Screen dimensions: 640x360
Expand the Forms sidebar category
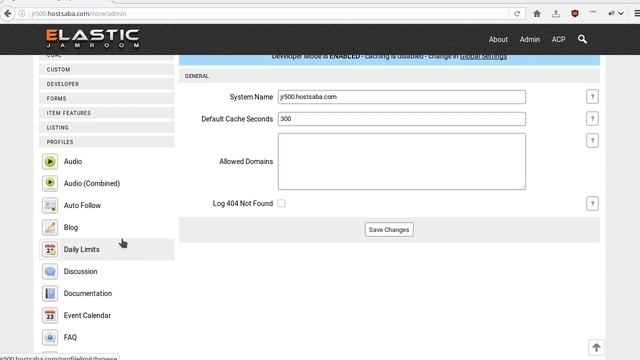(107, 98)
